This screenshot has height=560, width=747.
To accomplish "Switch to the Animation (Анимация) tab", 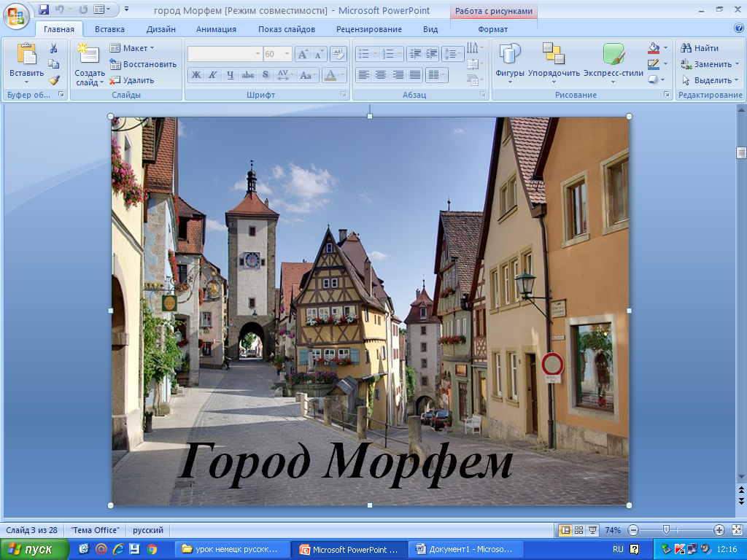I will (216, 29).
